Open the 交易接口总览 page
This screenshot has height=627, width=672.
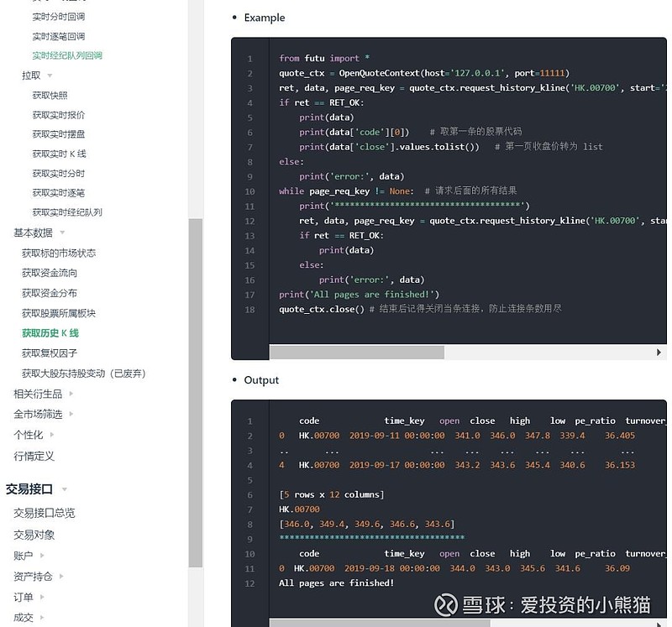point(43,515)
